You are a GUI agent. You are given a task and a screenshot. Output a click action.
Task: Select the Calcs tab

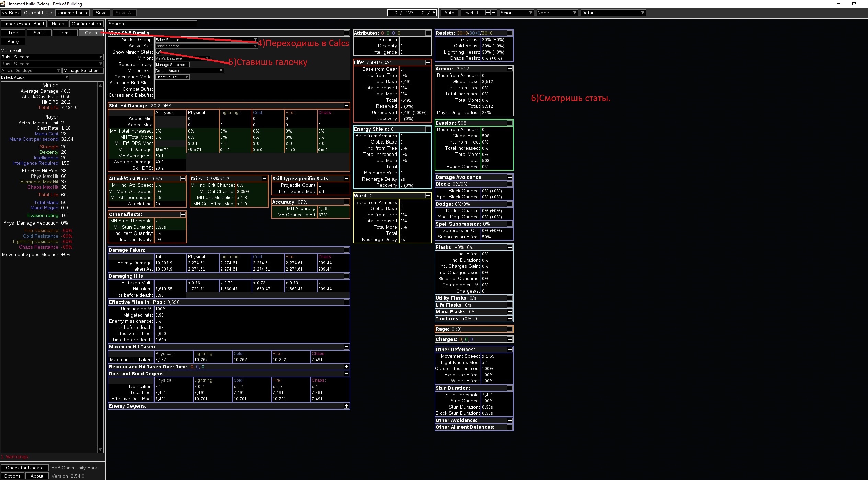[91, 33]
